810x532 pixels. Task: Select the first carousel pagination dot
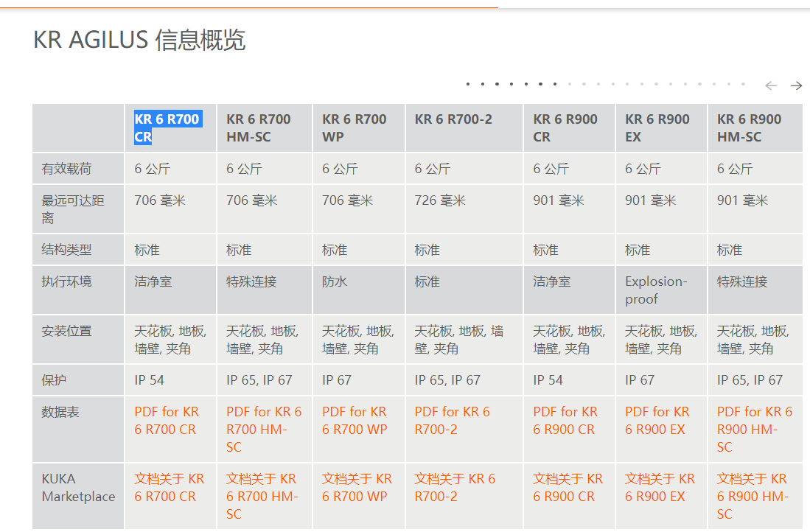tap(468, 84)
